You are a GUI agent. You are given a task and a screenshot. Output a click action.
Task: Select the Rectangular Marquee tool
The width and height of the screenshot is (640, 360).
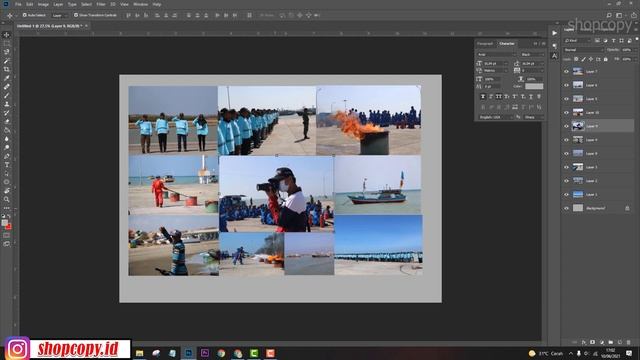7,43
